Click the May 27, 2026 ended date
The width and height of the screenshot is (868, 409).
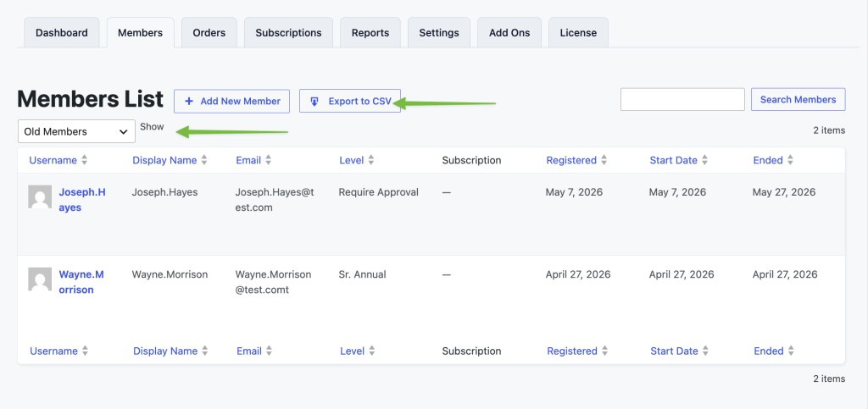[x=784, y=192]
